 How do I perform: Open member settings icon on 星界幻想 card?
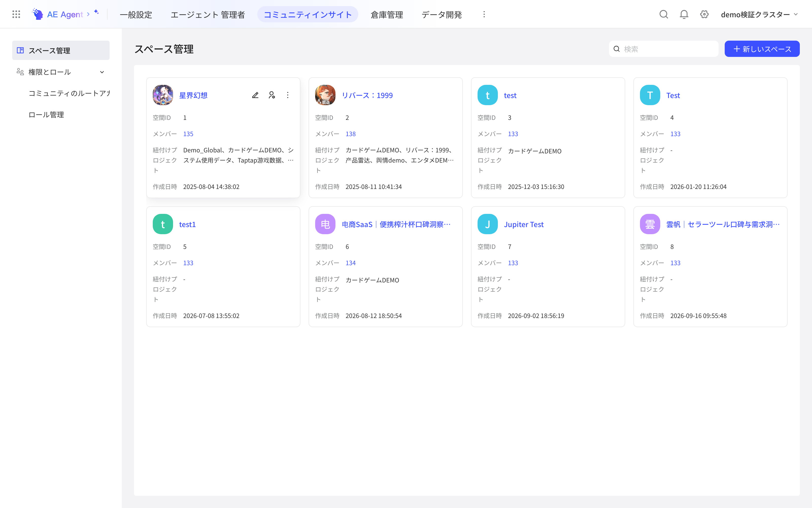tap(272, 95)
